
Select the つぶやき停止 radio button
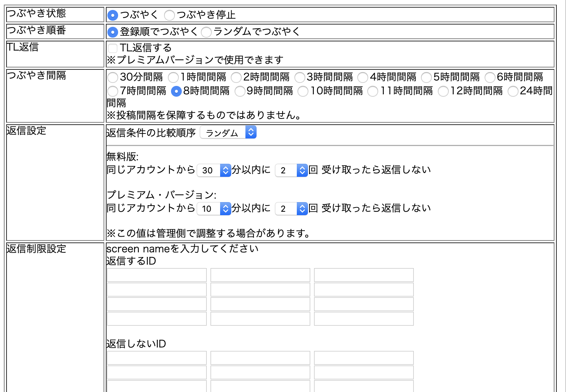(x=169, y=15)
